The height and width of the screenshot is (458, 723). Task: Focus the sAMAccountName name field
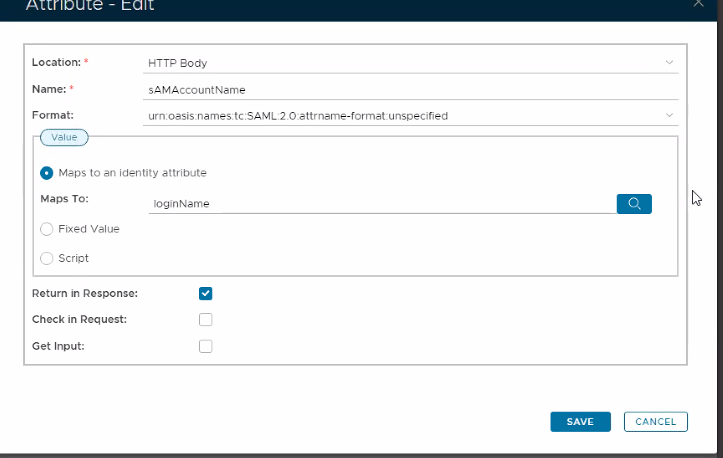(x=400, y=89)
